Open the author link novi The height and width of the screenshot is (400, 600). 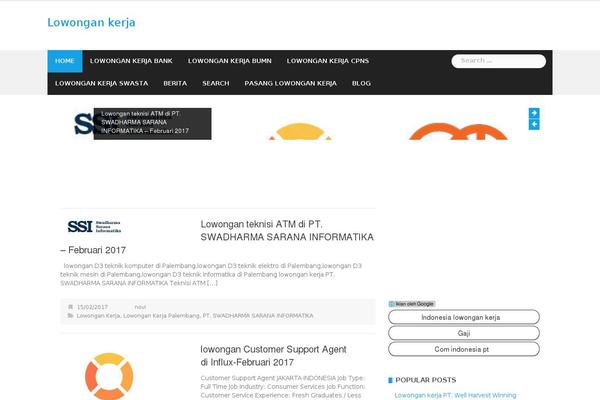140,307
